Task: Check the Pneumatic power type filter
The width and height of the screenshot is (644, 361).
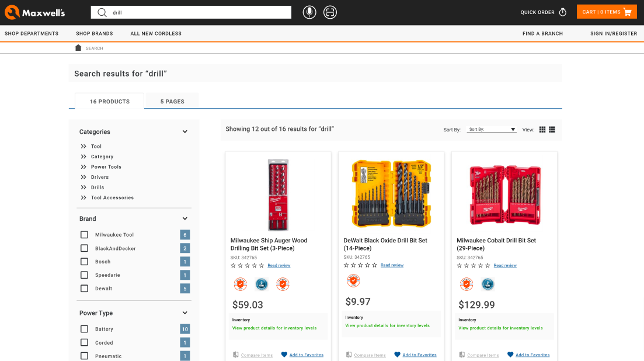Action: pyautogui.click(x=84, y=356)
